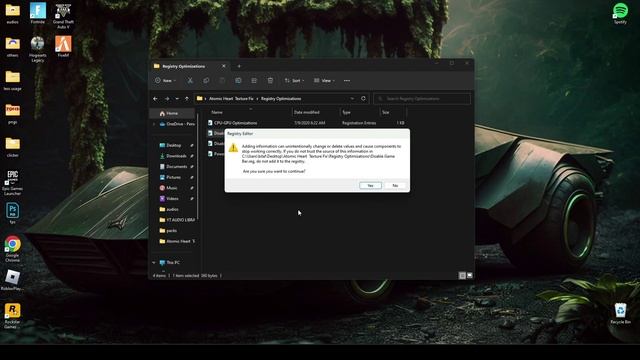Screen dimensions: 640x360
Task: Decline the Registry Editor warning with No
Action: [395, 185]
